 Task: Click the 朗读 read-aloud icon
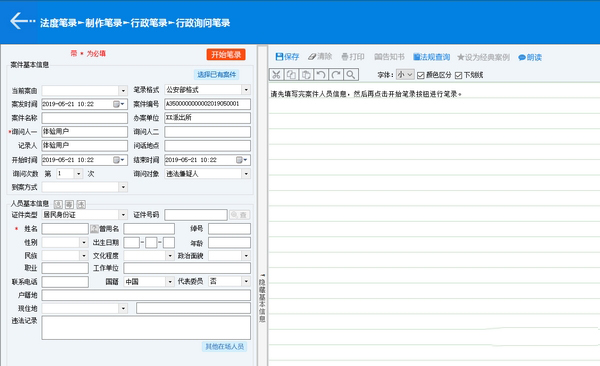pyautogui.click(x=530, y=57)
